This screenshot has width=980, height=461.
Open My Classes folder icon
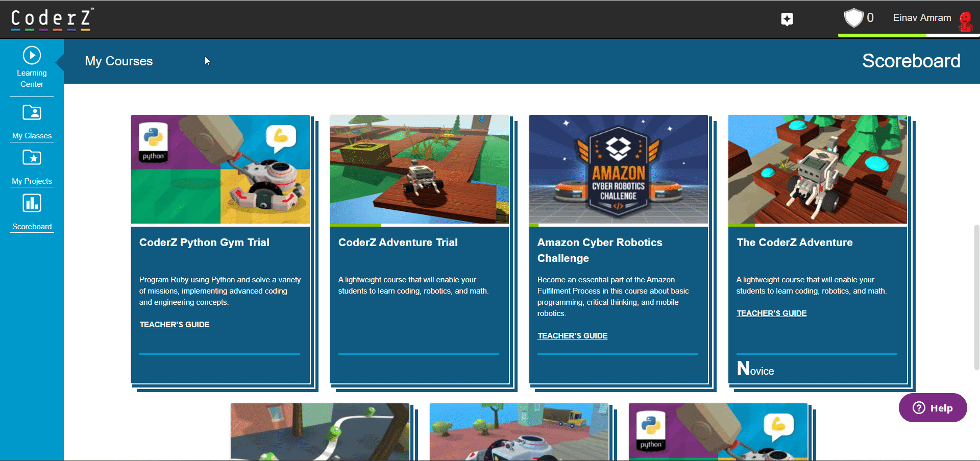(x=32, y=112)
